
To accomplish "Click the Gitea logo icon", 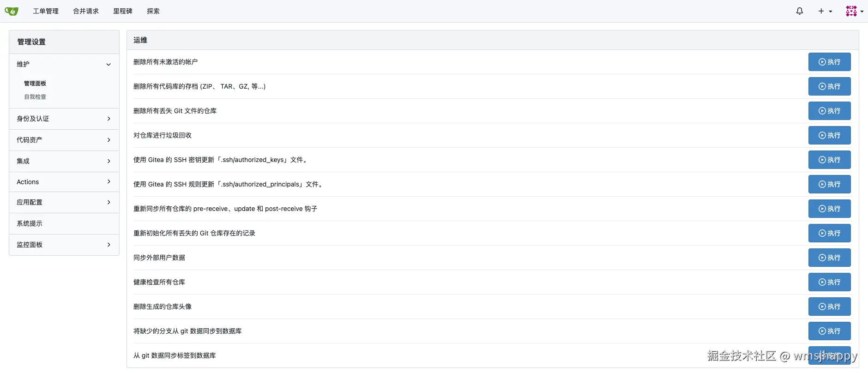I will 12,11.
